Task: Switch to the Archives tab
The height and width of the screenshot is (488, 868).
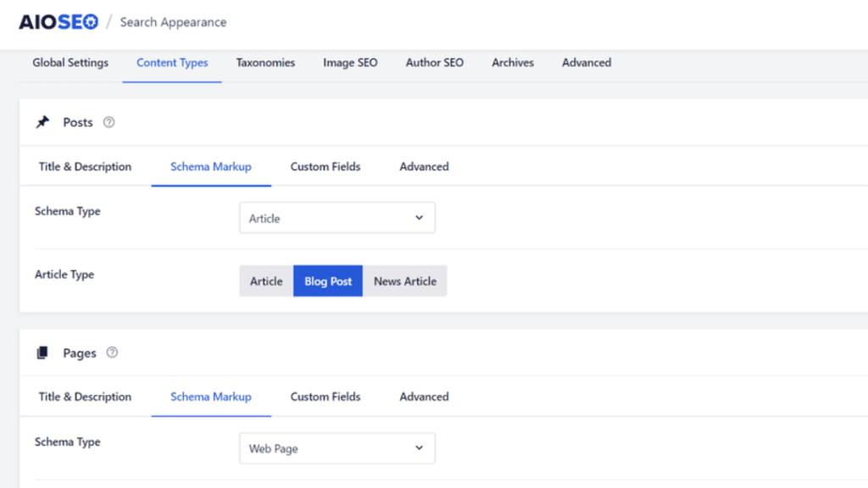Action: point(513,63)
